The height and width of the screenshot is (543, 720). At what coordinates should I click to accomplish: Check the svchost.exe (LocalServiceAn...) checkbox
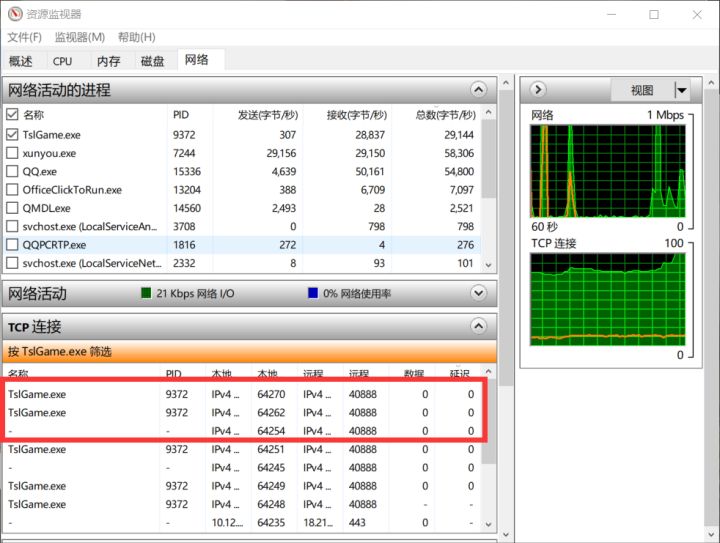pos(12,226)
